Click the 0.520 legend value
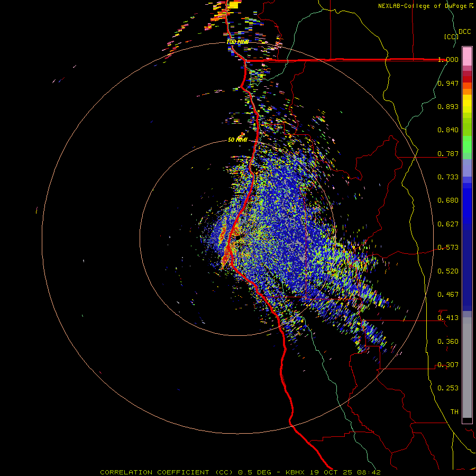476x476 pixels. tap(448, 271)
